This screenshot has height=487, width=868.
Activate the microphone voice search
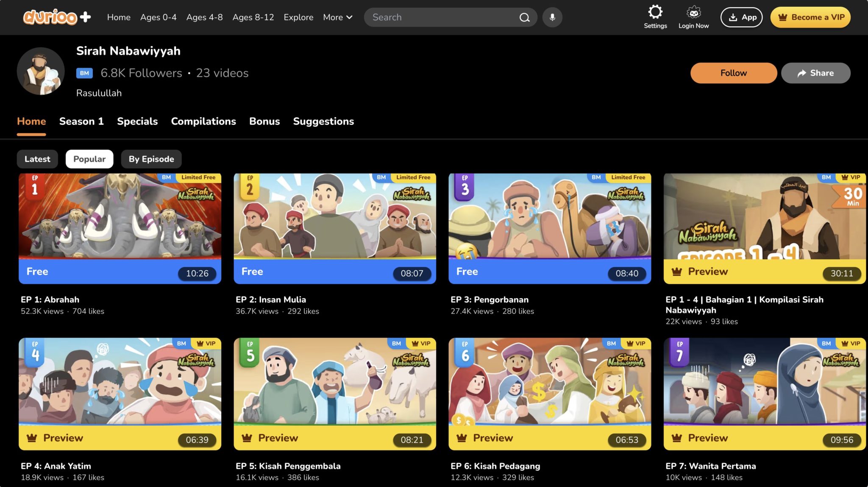point(552,17)
